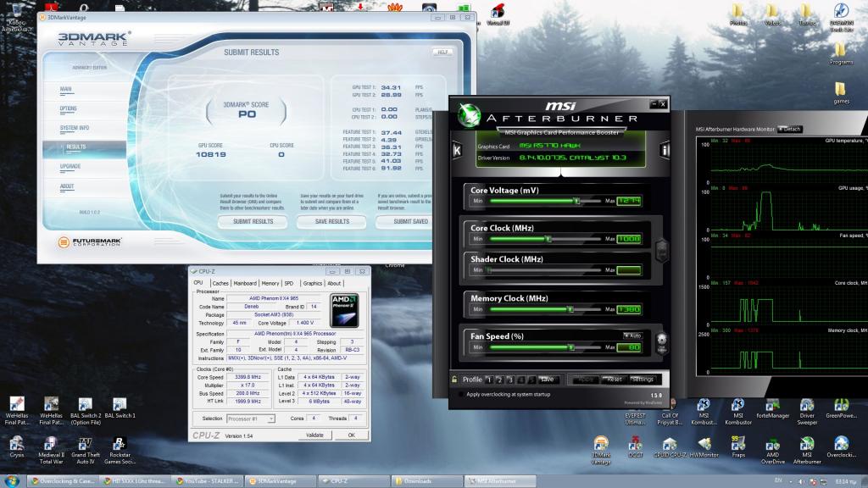
Task: Select the OCCT desktop shortcut
Action: click(636, 447)
